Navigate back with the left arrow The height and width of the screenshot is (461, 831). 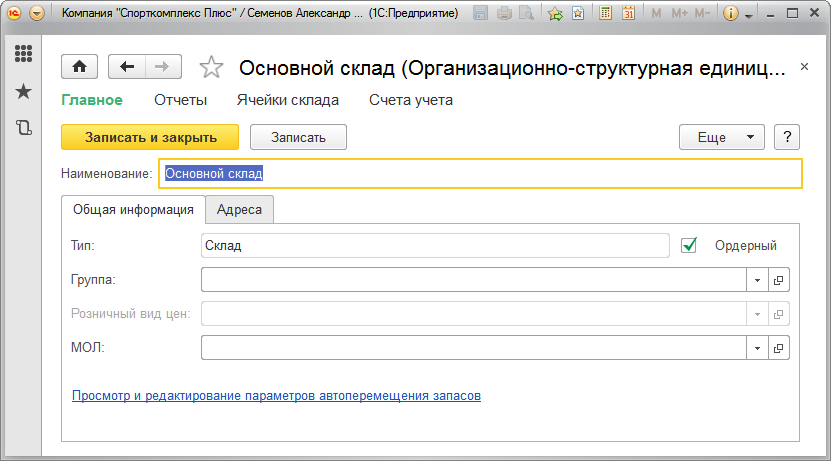pyautogui.click(x=126, y=66)
